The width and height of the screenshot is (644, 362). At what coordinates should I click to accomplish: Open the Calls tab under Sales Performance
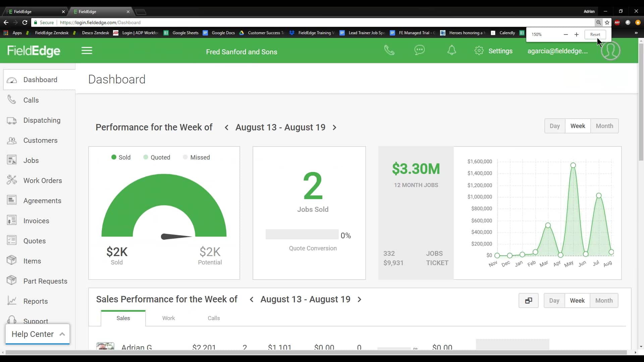point(214,318)
